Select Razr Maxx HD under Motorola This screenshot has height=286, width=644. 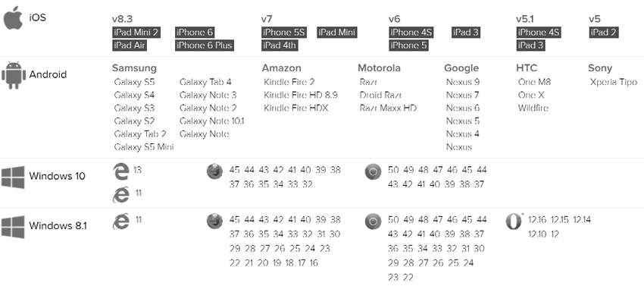pos(388,108)
